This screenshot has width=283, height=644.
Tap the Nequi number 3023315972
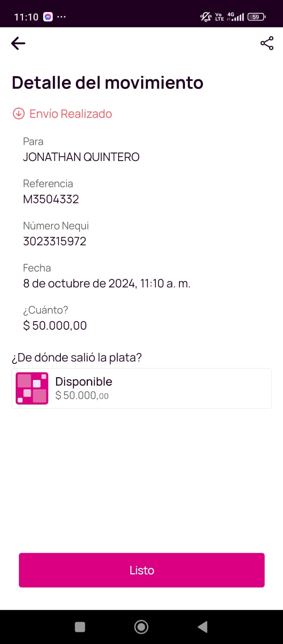pyautogui.click(x=54, y=242)
